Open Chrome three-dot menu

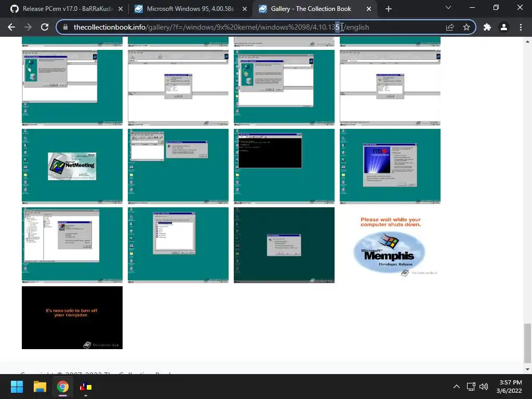coord(521,27)
